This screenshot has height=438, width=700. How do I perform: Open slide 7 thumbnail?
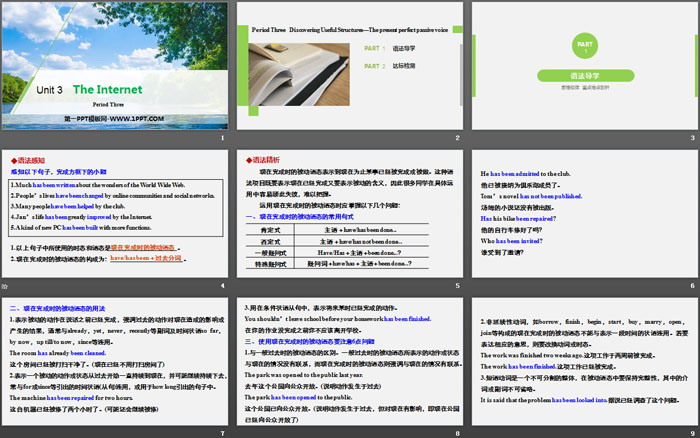coord(115,368)
